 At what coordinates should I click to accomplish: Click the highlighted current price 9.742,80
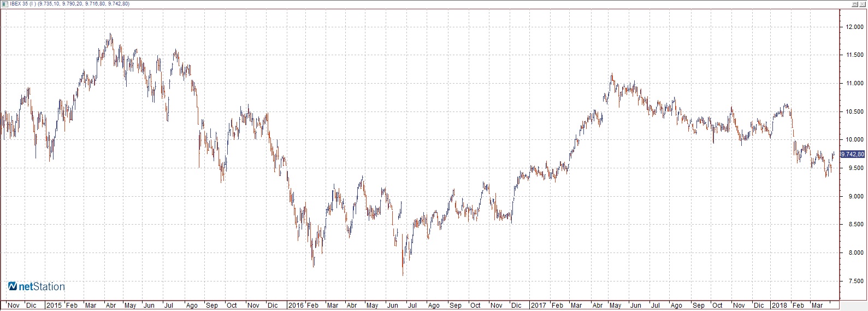coord(853,155)
